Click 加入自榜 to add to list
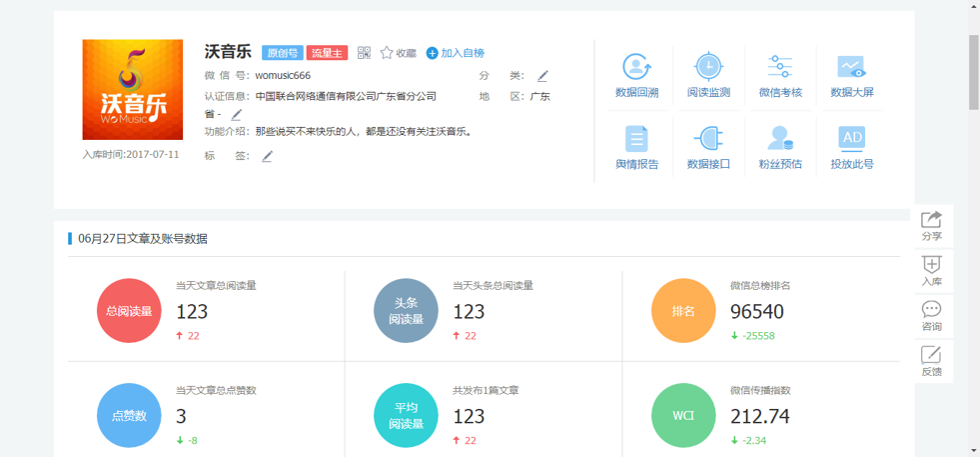980x457 pixels. (x=455, y=53)
